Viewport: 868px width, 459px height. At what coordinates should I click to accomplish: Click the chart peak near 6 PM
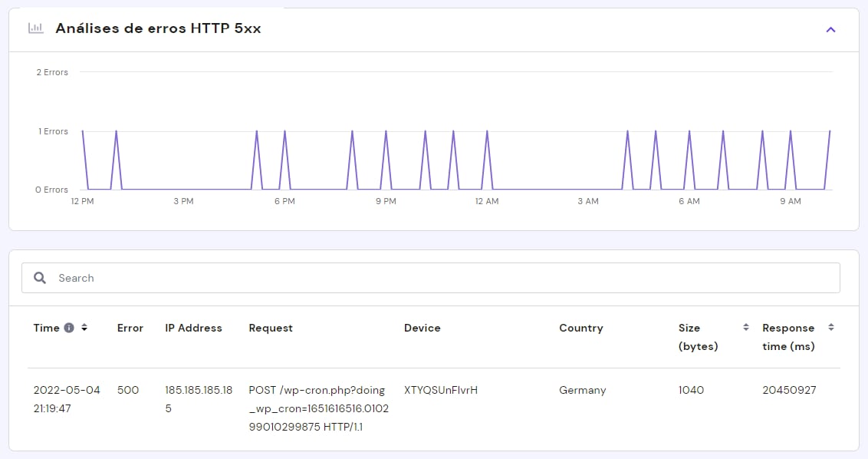[284, 132]
